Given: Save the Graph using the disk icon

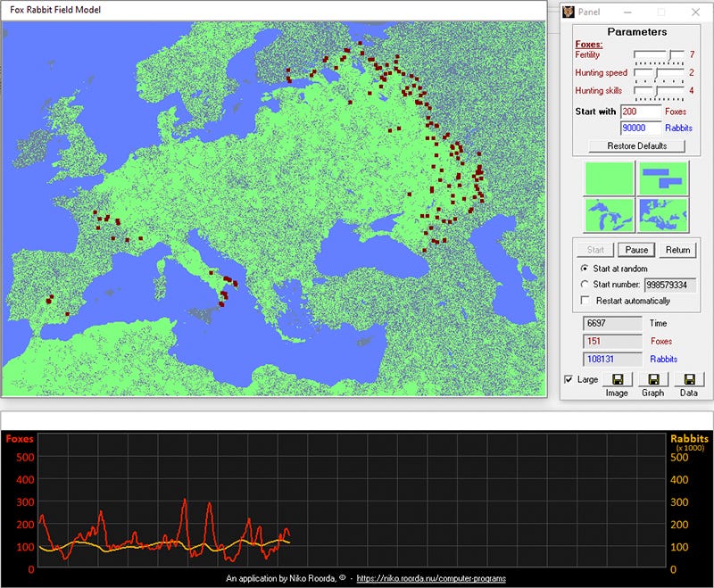Looking at the screenshot, I should (x=653, y=379).
